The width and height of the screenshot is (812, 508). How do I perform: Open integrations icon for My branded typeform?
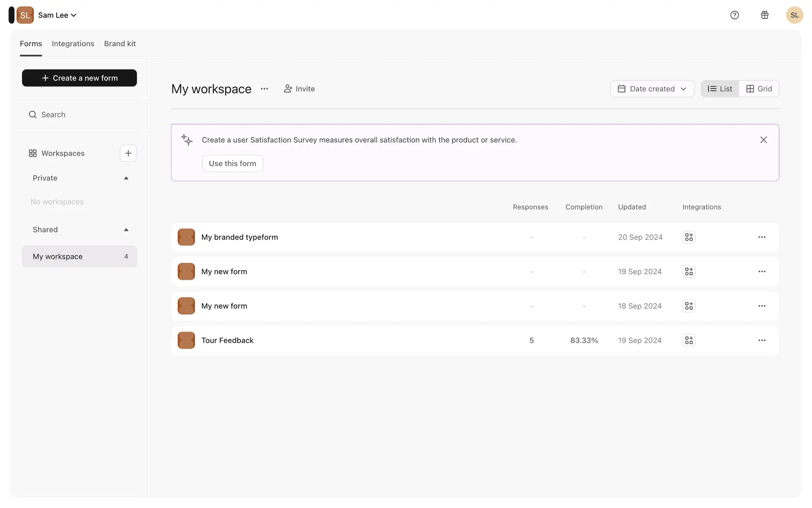689,237
